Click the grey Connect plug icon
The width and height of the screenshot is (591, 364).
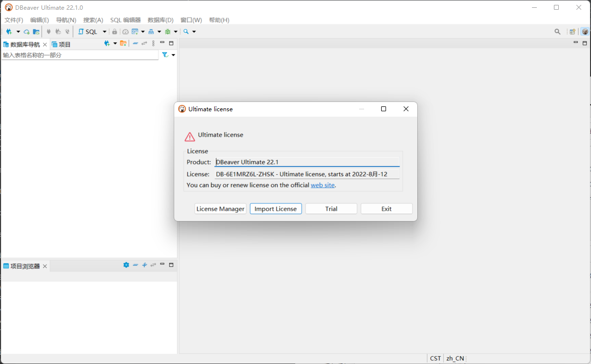click(49, 32)
